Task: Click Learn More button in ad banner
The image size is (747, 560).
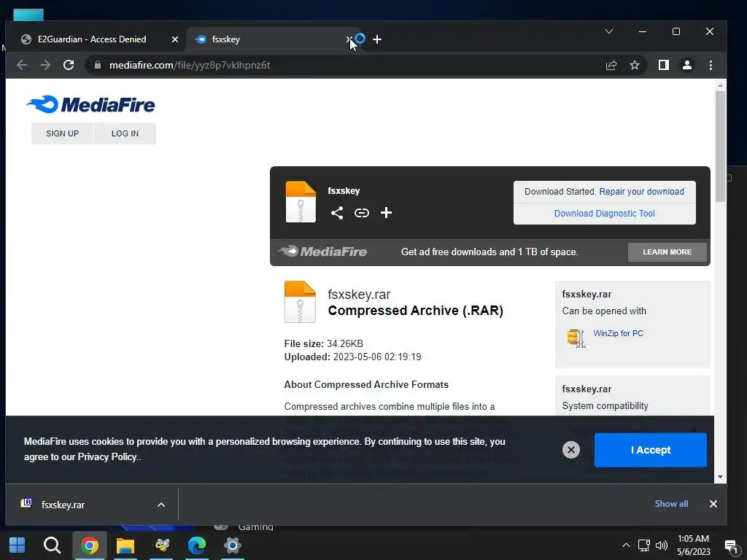Action: click(667, 252)
